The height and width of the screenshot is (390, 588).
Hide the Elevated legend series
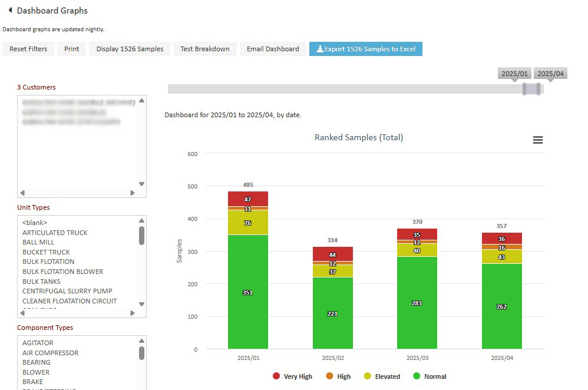(x=382, y=376)
